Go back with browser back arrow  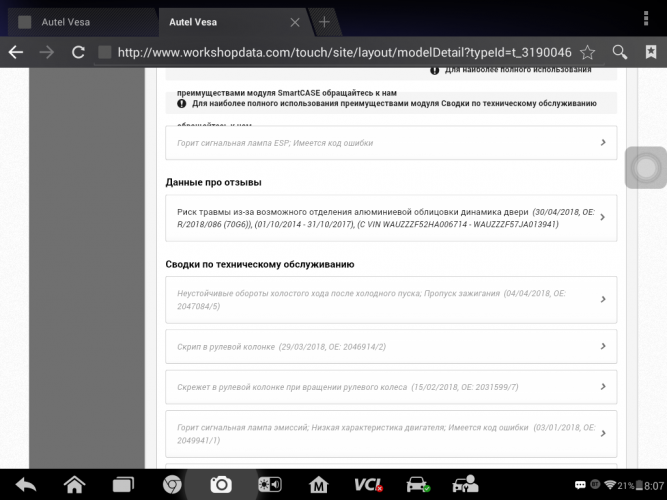point(16,52)
